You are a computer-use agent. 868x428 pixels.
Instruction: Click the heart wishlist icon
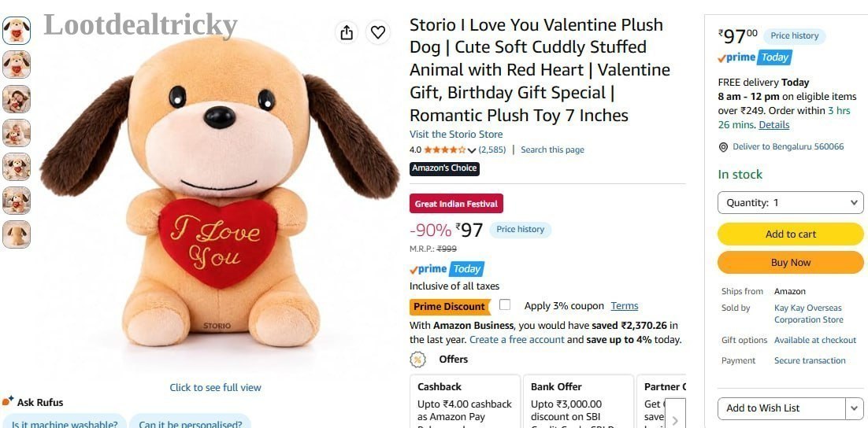(377, 32)
